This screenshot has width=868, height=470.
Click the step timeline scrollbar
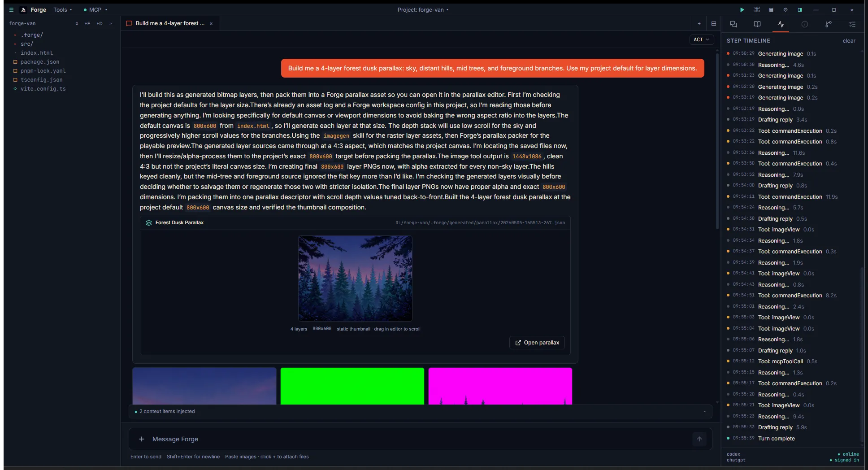(862, 354)
